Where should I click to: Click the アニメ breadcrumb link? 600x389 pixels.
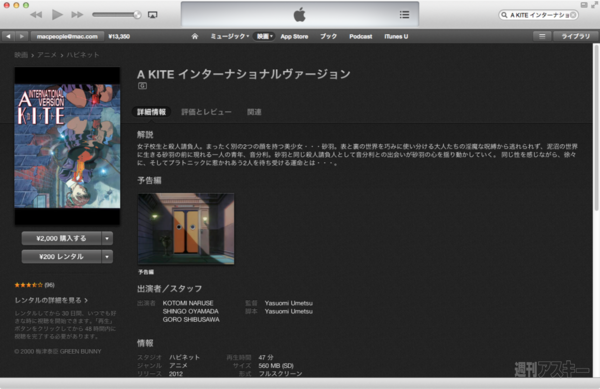pyautogui.click(x=47, y=55)
